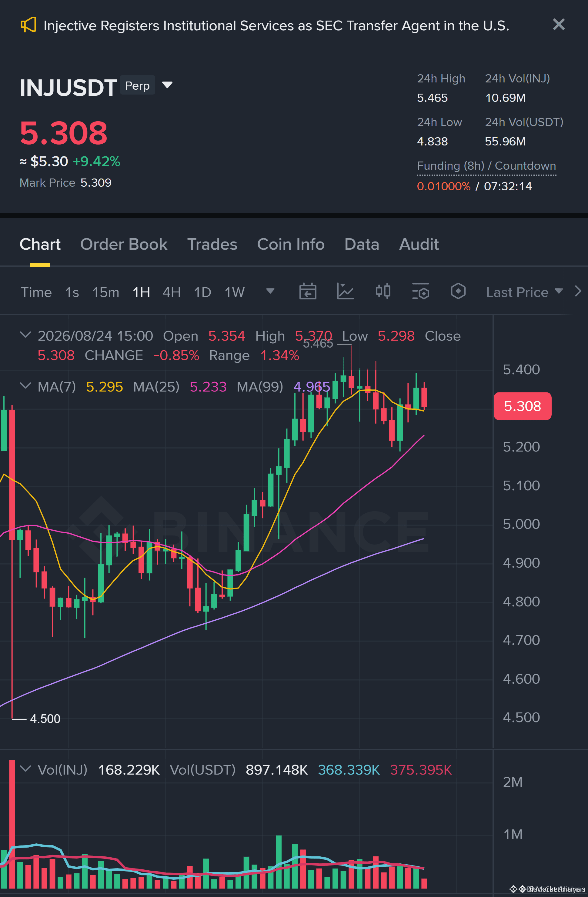This screenshot has height=897, width=588.
Task: Open the chart display settings icon
Action: pos(421,291)
